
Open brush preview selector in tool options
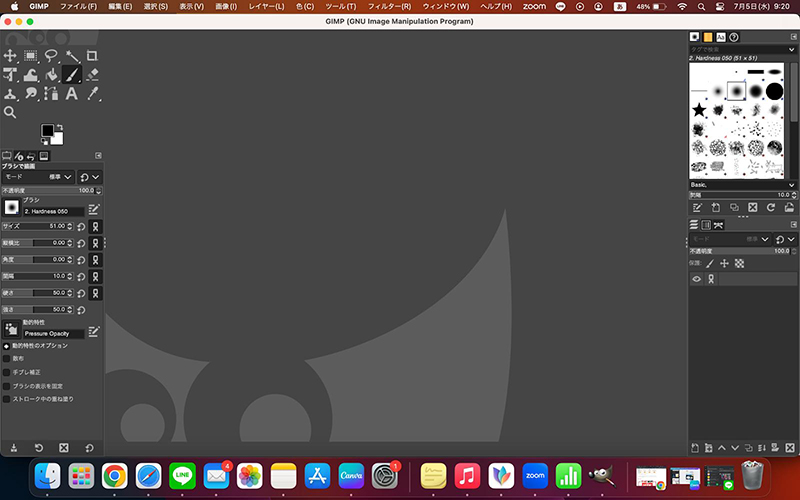coord(11,207)
